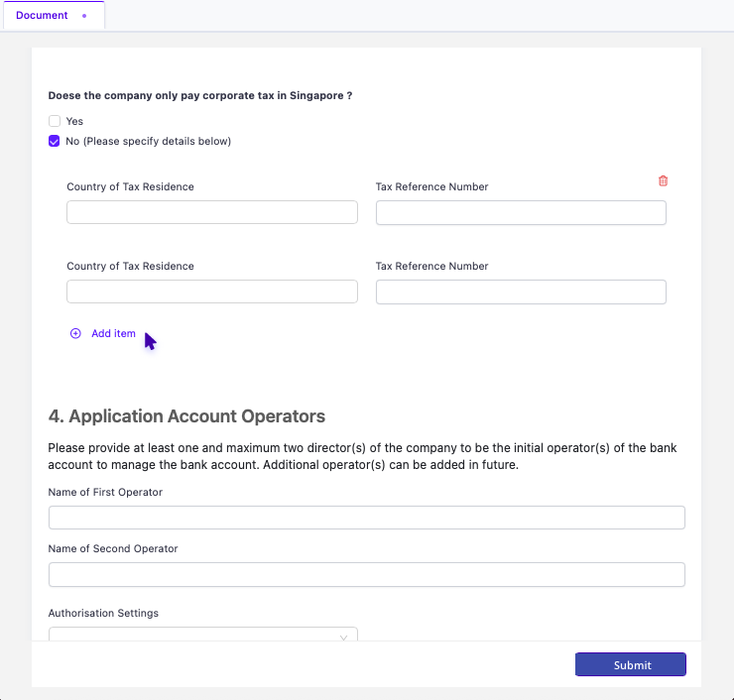Viewport: 734px width, 700px height.
Task: Click the 'No (Please specify details below)' label
Action: [148, 141]
